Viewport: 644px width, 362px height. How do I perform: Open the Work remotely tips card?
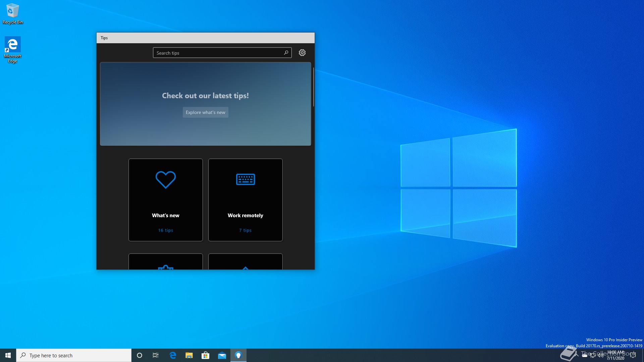[246, 200]
